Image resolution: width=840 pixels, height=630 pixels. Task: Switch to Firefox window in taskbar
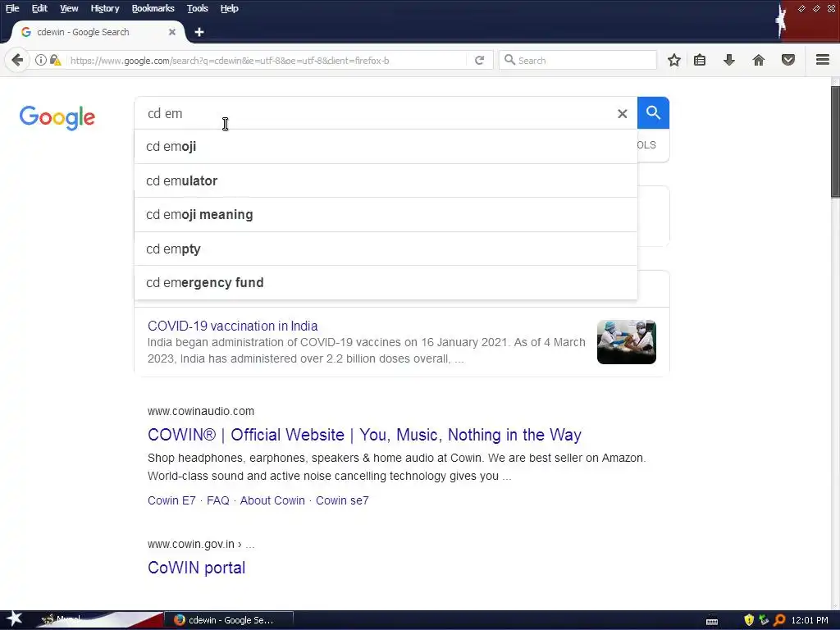tap(229, 620)
